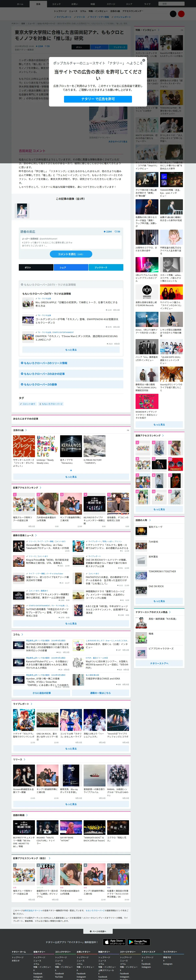Screen dimensions: 196x980
Task: Select the コメントあり tag
Action: point(28,404)
